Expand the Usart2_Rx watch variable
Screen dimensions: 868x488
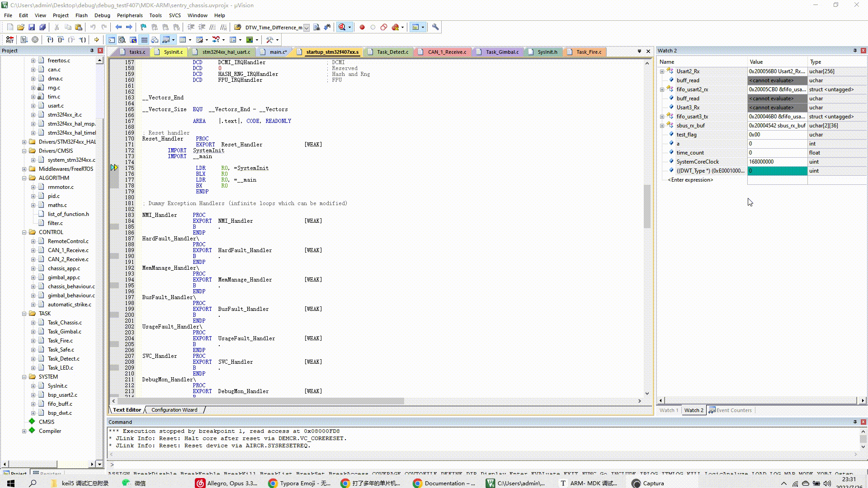pos(662,71)
